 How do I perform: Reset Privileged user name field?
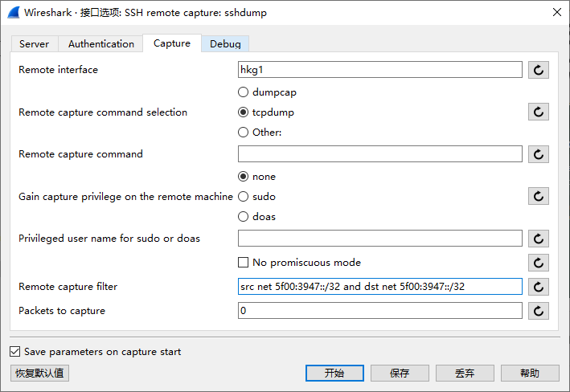tap(539, 239)
